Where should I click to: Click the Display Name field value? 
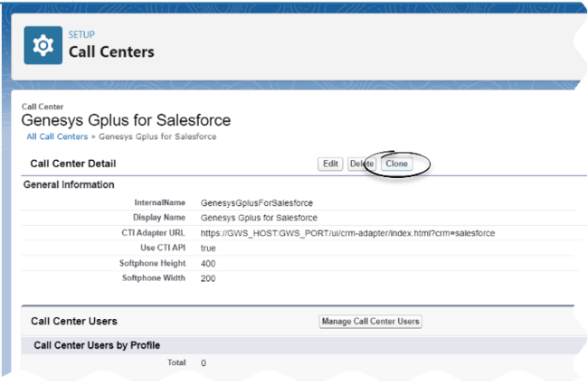coord(259,218)
